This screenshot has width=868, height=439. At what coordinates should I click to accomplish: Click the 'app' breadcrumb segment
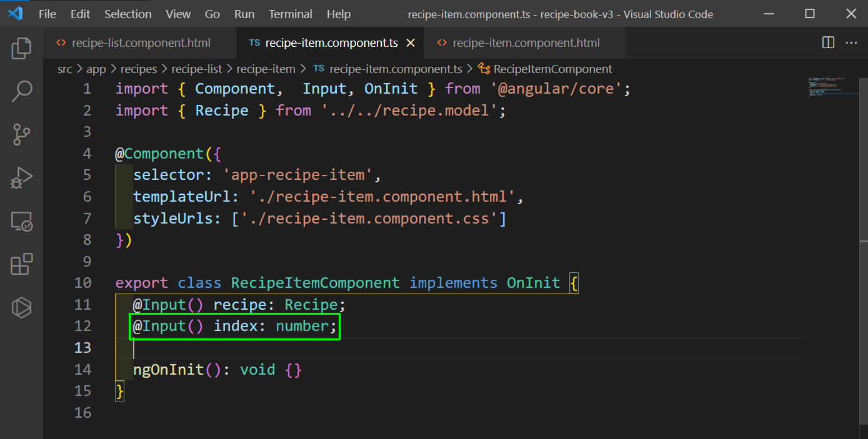[96, 69]
